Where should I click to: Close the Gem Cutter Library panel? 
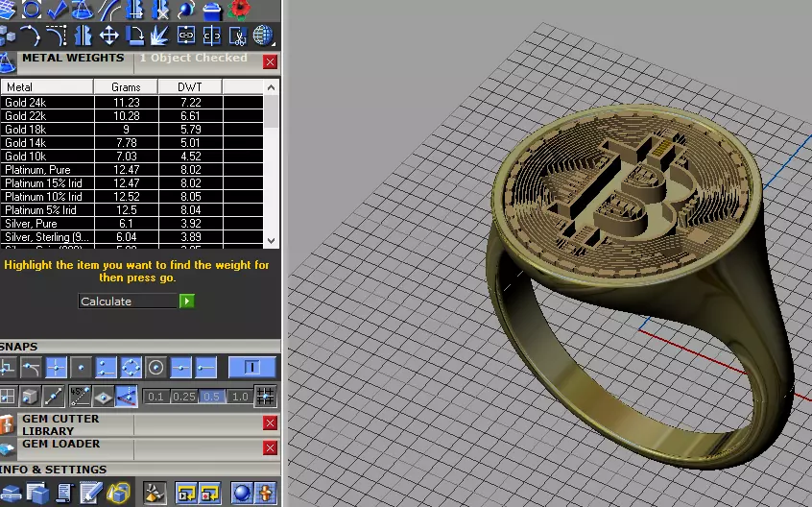[270, 423]
